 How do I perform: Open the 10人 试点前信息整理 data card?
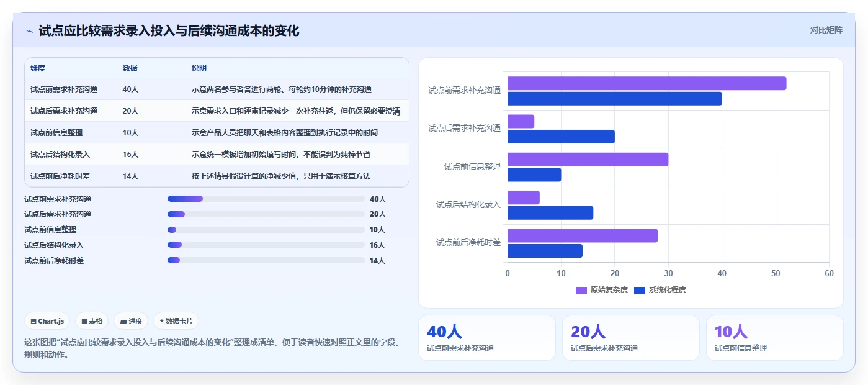(x=775, y=338)
